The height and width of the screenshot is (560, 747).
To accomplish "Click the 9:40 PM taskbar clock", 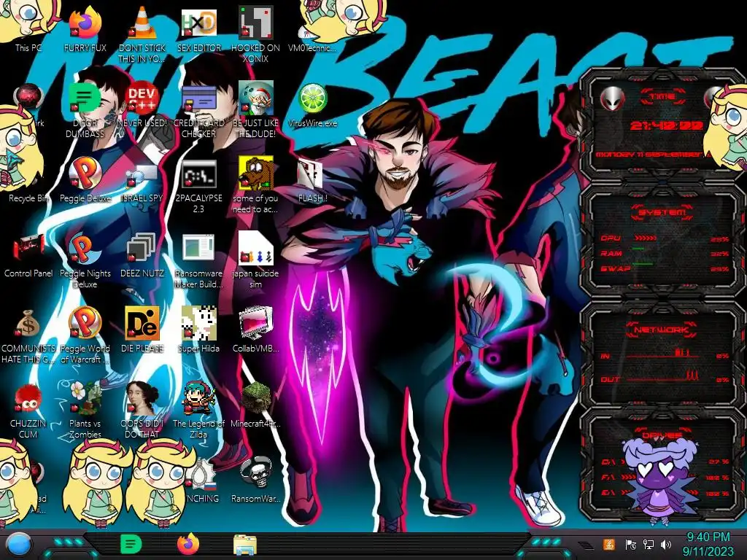I will 708,537.
